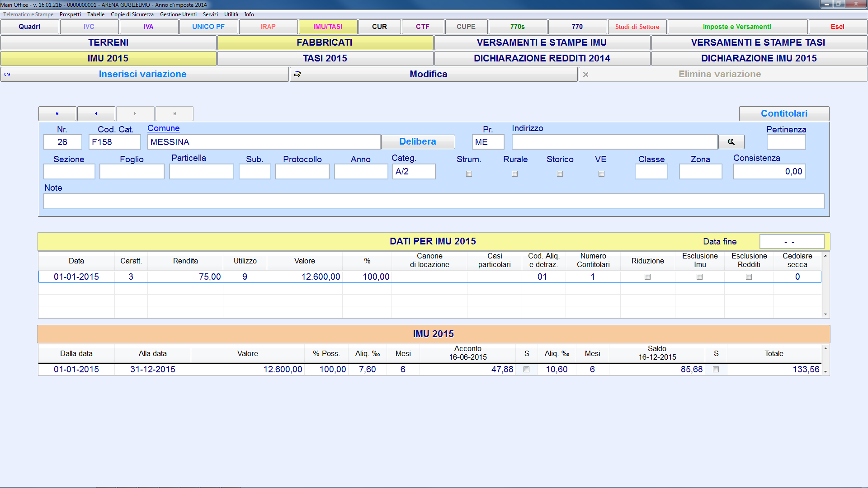Toggle the Storico checkbox
Viewport: 868px width, 488px height.
click(560, 174)
